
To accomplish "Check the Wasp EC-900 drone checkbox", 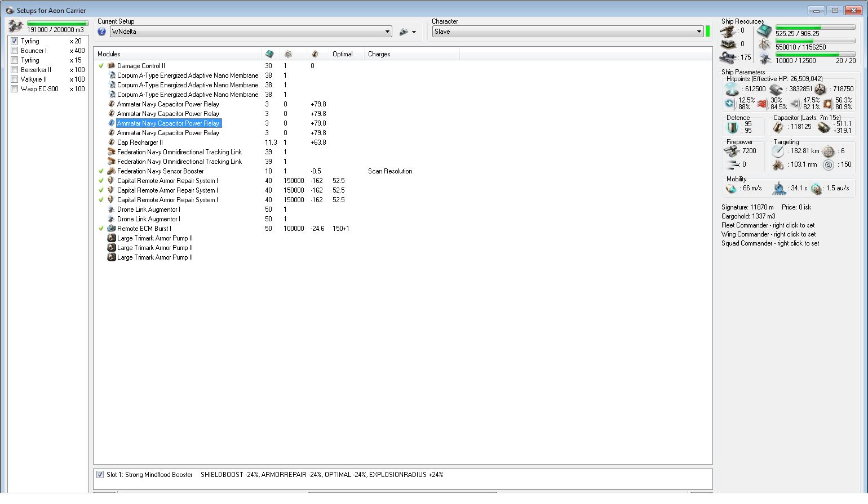I will 15,89.
